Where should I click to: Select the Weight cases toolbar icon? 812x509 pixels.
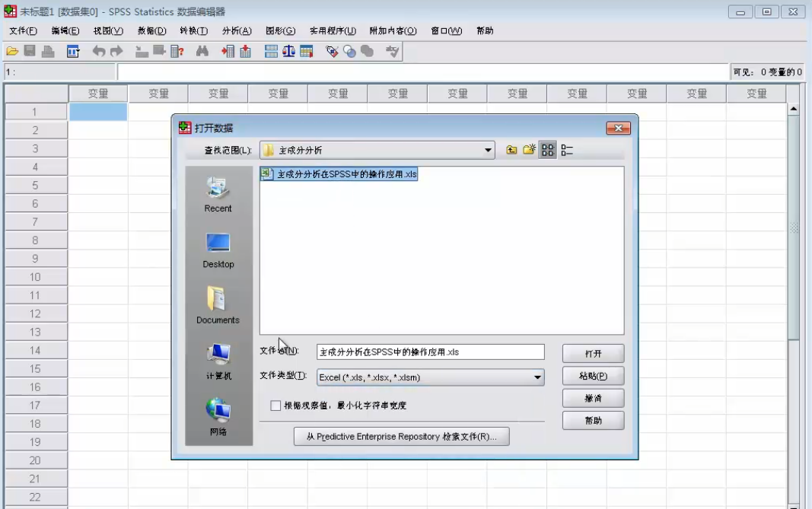(x=288, y=52)
